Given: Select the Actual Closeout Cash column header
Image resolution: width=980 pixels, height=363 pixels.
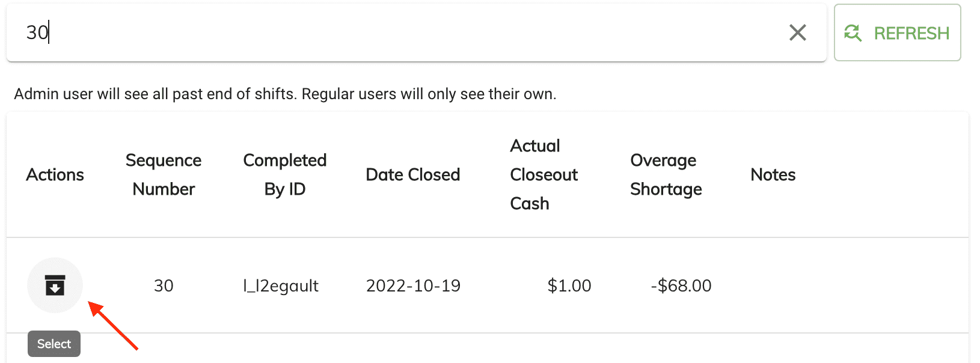Looking at the screenshot, I should click(x=544, y=175).
